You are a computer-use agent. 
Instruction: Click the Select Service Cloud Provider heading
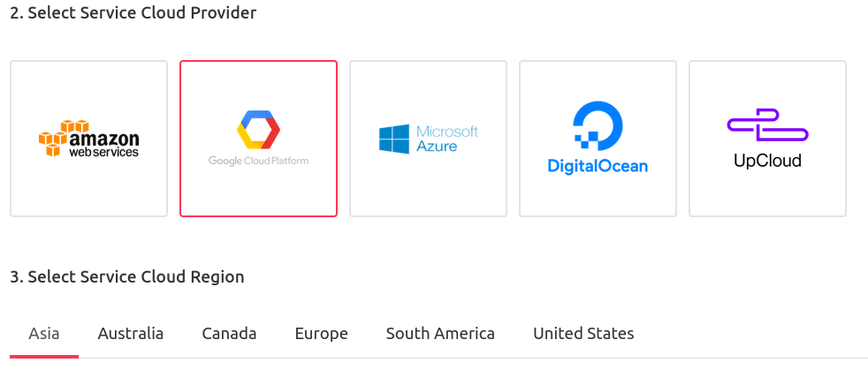pyautogui.click(x=133, y=12)
